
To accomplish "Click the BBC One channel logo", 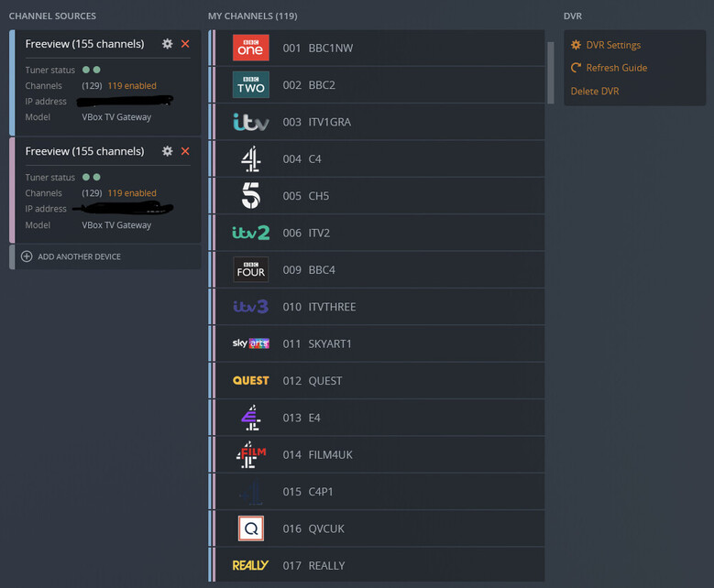I will [251, 48].
